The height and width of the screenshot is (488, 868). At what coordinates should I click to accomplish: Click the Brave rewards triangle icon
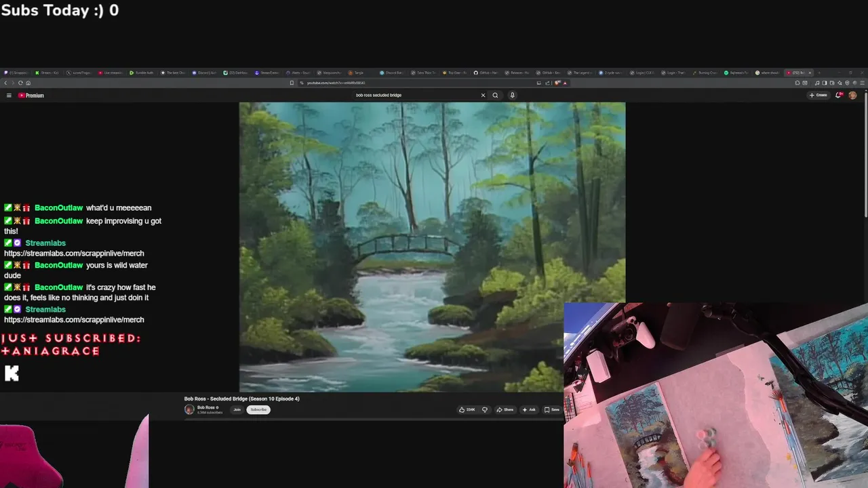coord(565,83)
